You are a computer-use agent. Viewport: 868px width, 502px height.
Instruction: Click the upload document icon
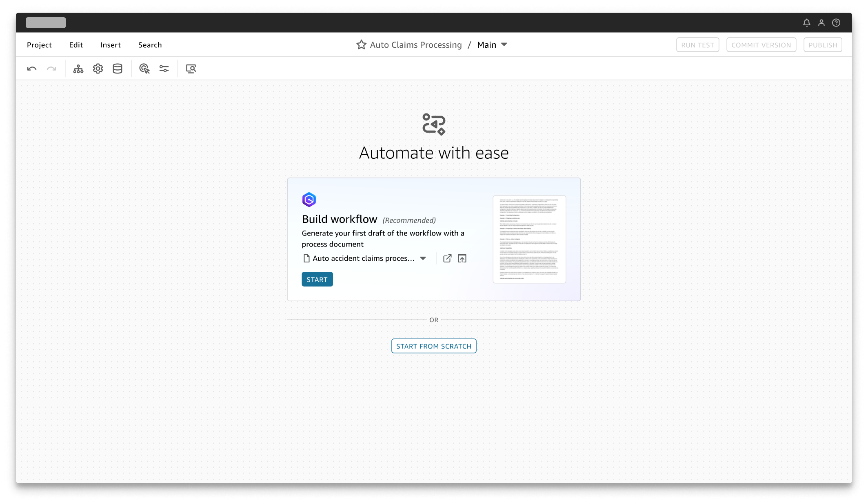pos(462,258)
